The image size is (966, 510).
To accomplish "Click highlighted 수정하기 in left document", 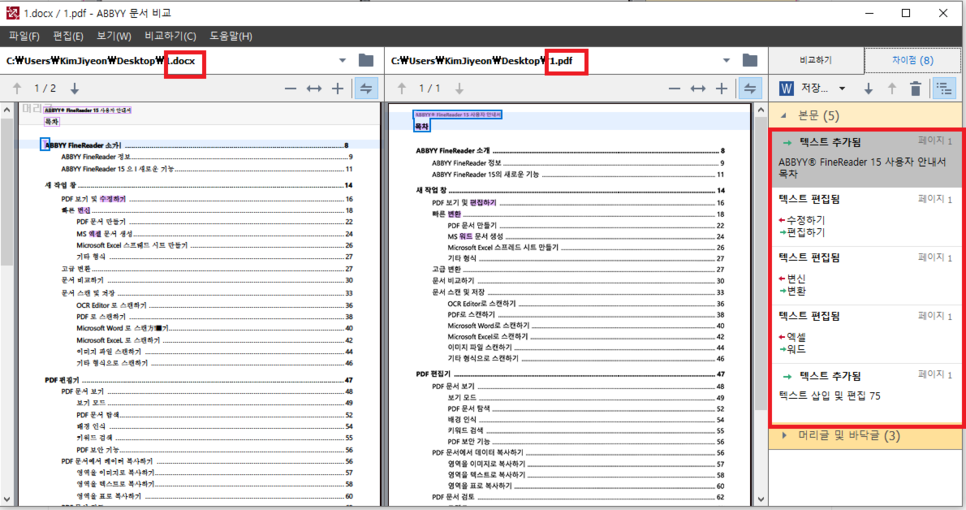I will pos(112,199).
